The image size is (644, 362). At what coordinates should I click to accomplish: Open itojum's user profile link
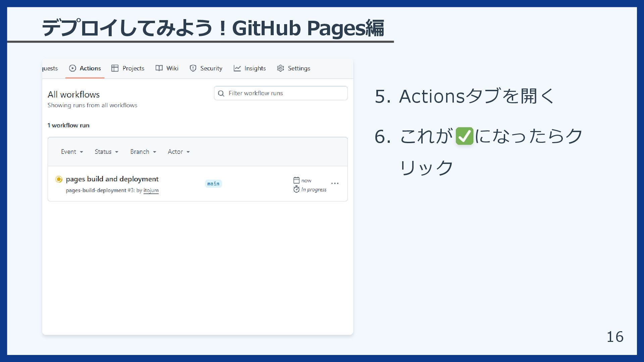click(151, 190)
